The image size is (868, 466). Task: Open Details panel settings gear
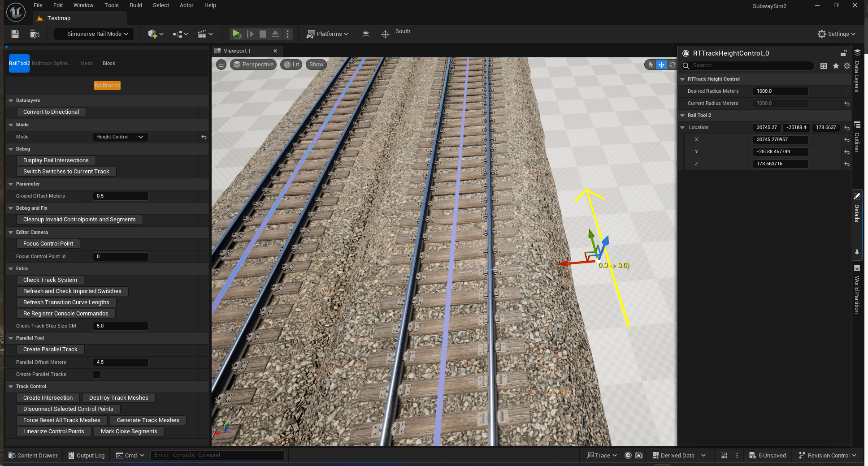tap(846, 66)
